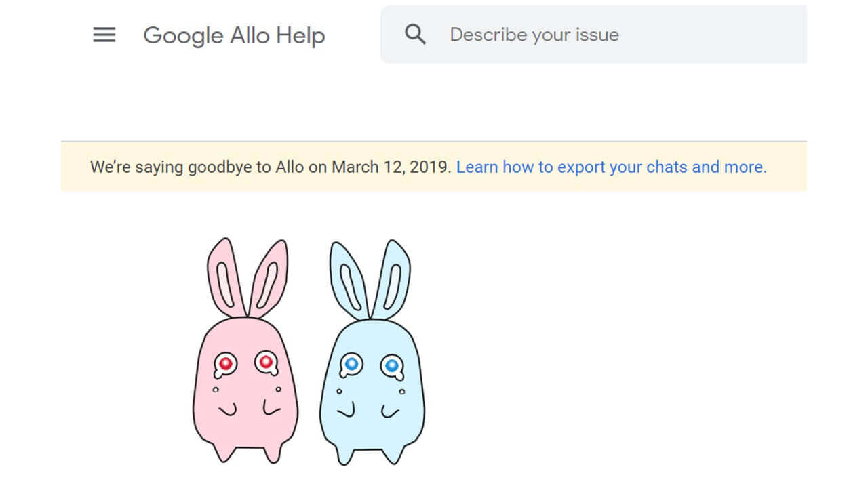This screenshot has height=488, width=868.
Task: Open the hamburger main menu
Action: [x=104, y=35]
